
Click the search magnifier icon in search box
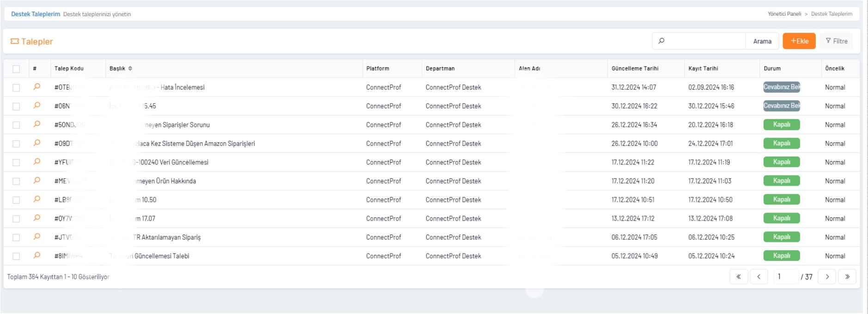coord(662,41)
